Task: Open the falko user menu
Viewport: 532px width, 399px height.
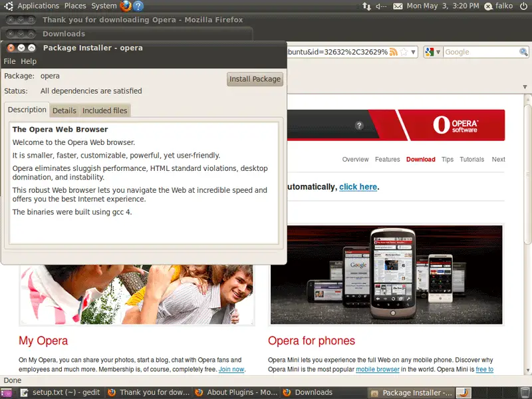Action: click(499, 6)
